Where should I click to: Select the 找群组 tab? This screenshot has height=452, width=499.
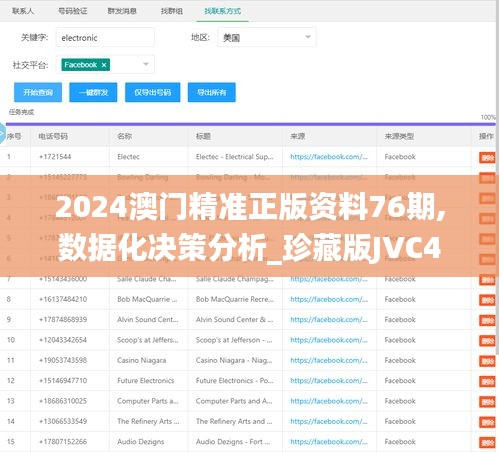pyautogui.click(x=172, y=11)
